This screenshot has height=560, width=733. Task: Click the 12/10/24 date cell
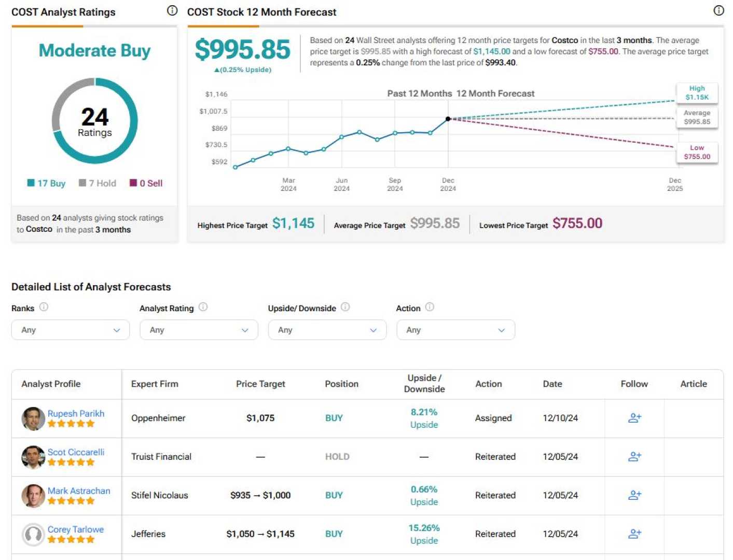point(560,418)
